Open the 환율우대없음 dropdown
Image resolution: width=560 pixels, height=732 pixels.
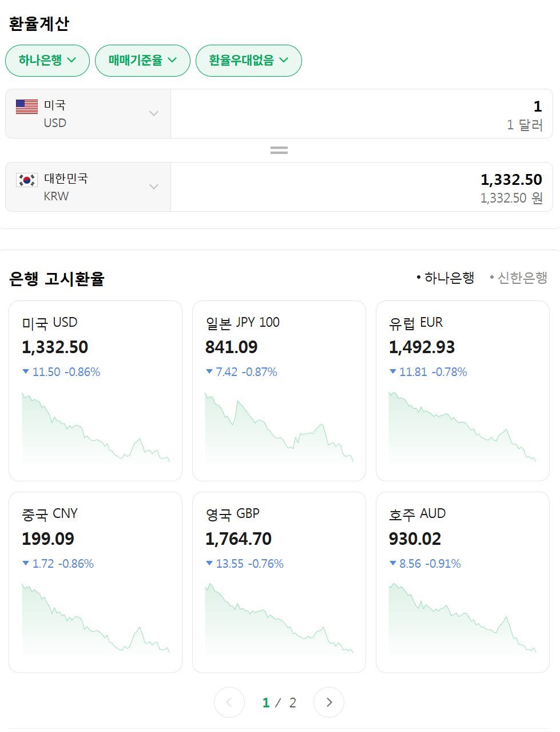[x=249, y=60]
